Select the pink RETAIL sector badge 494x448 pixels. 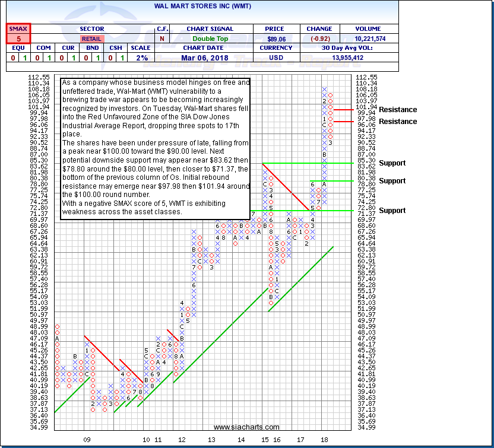(91, 39)
